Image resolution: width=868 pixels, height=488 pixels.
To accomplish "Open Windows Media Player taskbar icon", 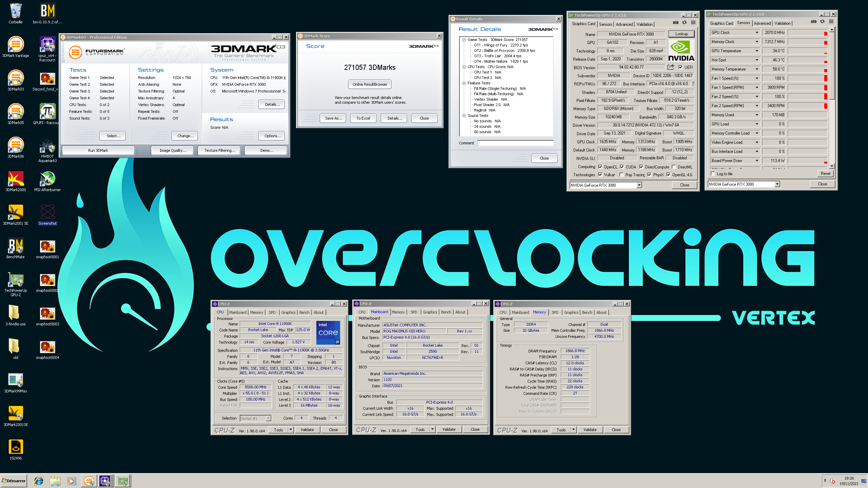I will (71, 481).
